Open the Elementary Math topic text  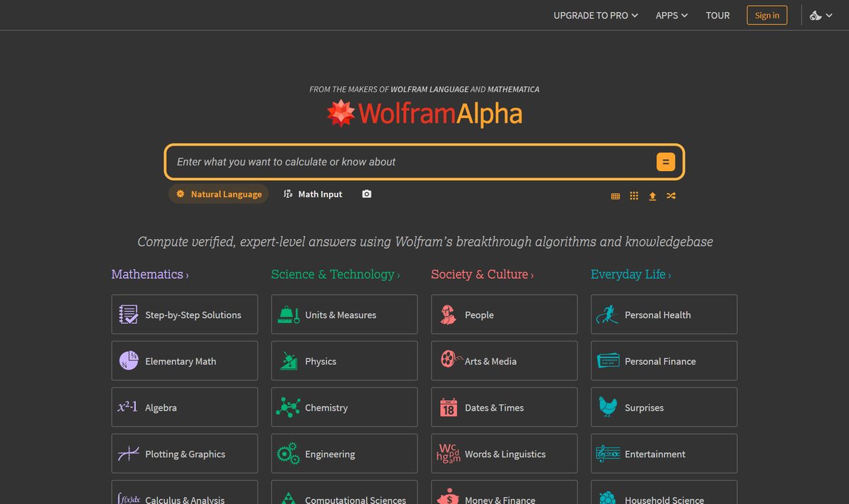[x=180, y=361]
